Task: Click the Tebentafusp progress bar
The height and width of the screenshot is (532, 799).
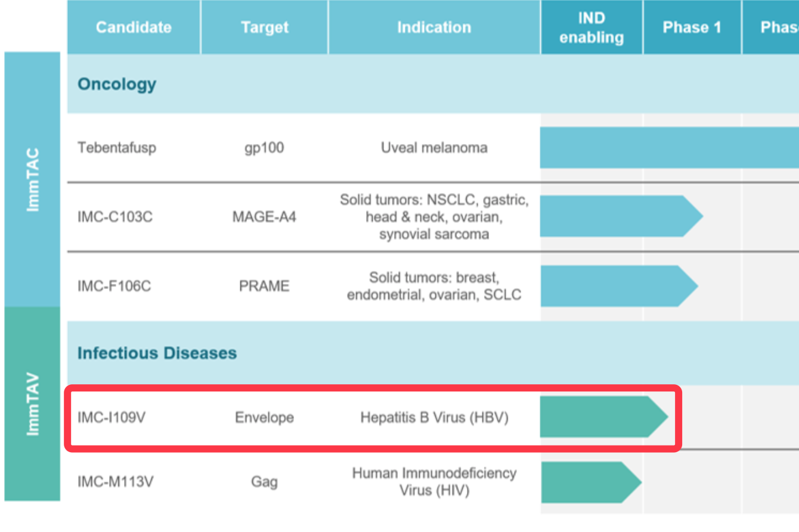Action: [668, 147]
